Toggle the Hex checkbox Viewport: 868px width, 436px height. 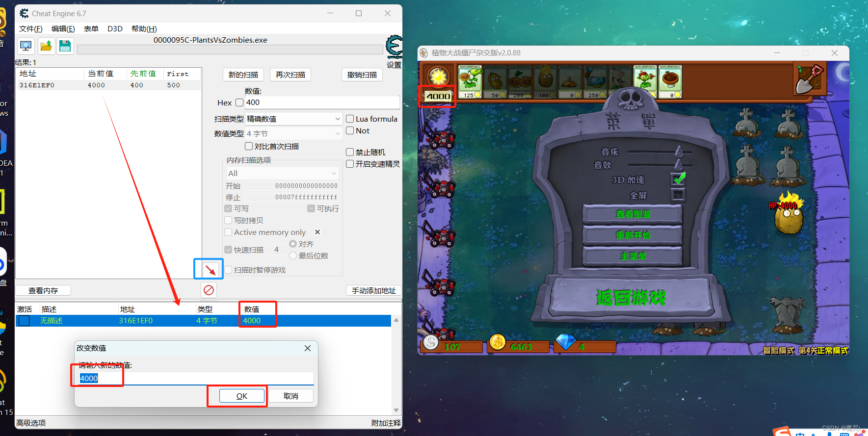(239, 103)
